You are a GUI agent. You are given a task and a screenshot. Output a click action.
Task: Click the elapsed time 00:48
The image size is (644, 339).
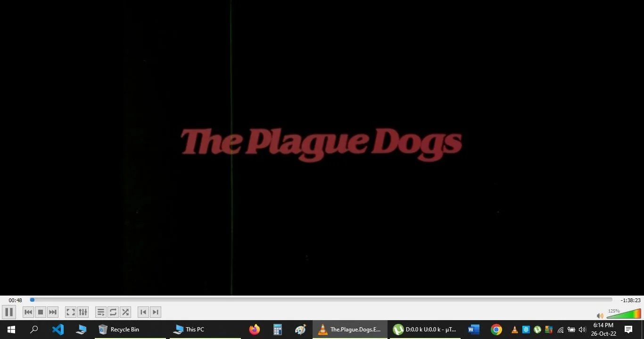coord(15,300)
